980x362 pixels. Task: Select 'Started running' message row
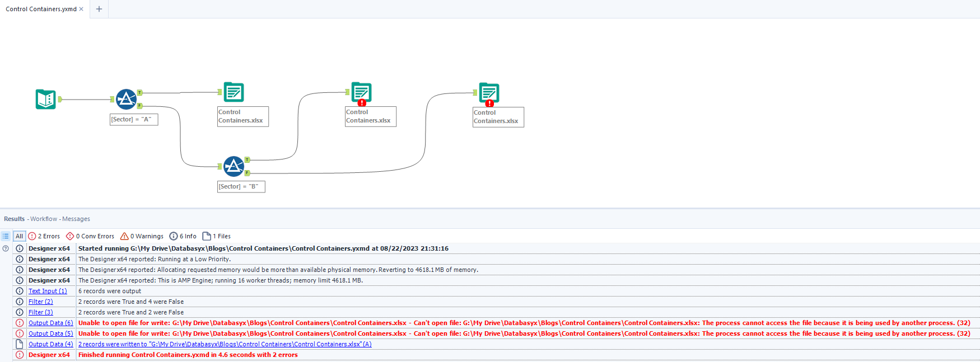[x=263, y=248]
